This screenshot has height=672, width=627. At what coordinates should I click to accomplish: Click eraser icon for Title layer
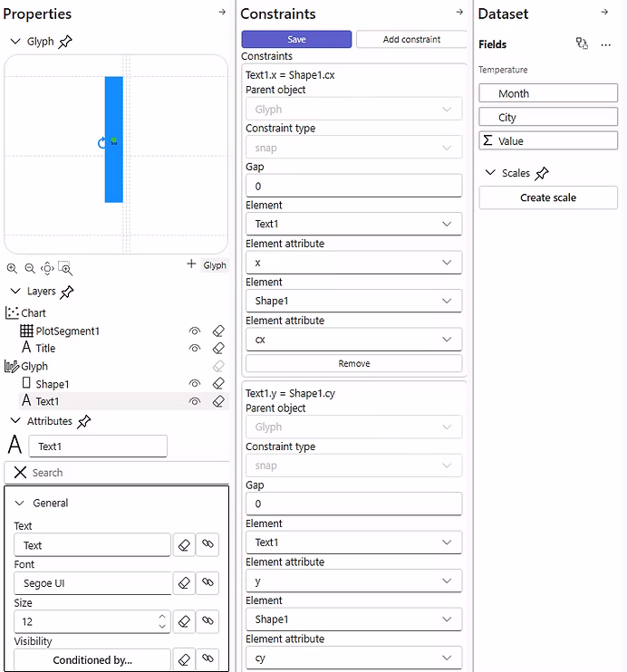[x=218, y=348]
